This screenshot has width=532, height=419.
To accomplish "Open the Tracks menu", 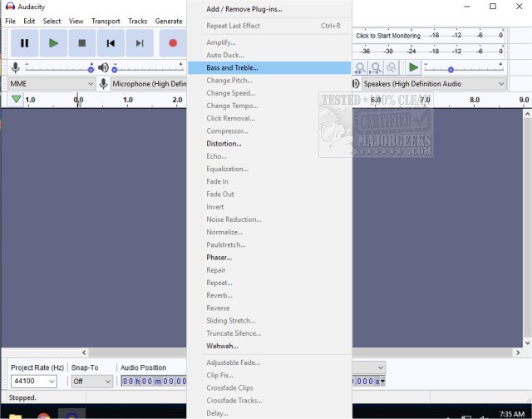I will click(138, 21).
